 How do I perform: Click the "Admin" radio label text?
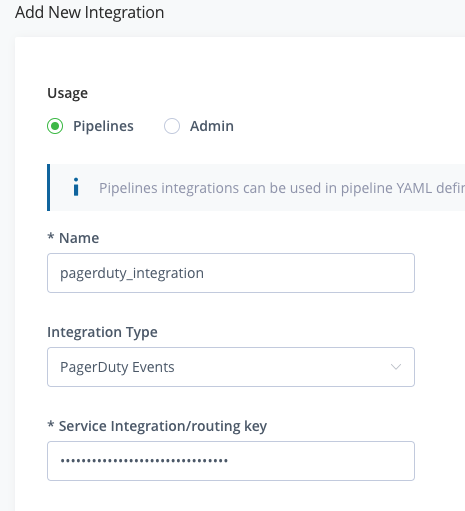pos(212,126)
